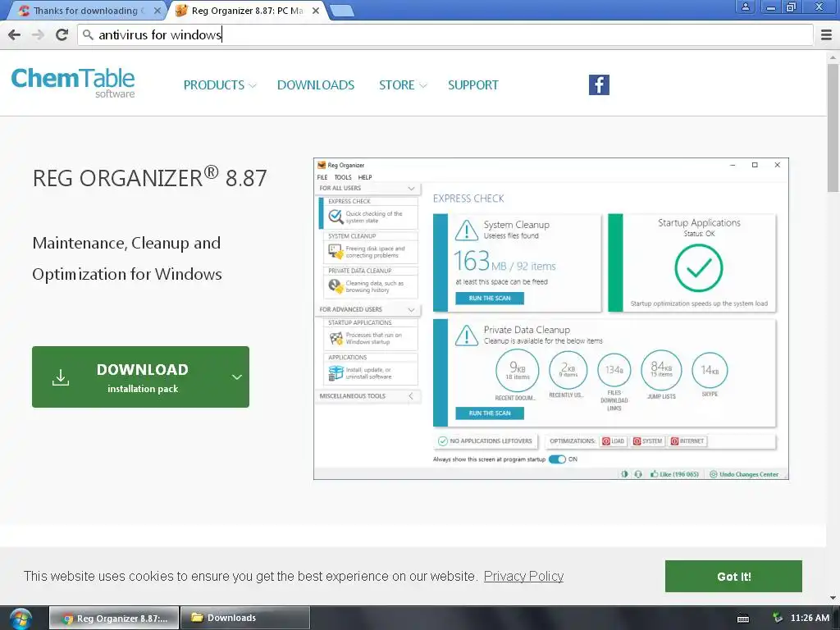Open the FILE menu in Reg Organizer
Image resolution: width=840 pixels, height=630 pixels.
(x=322, y=177)
